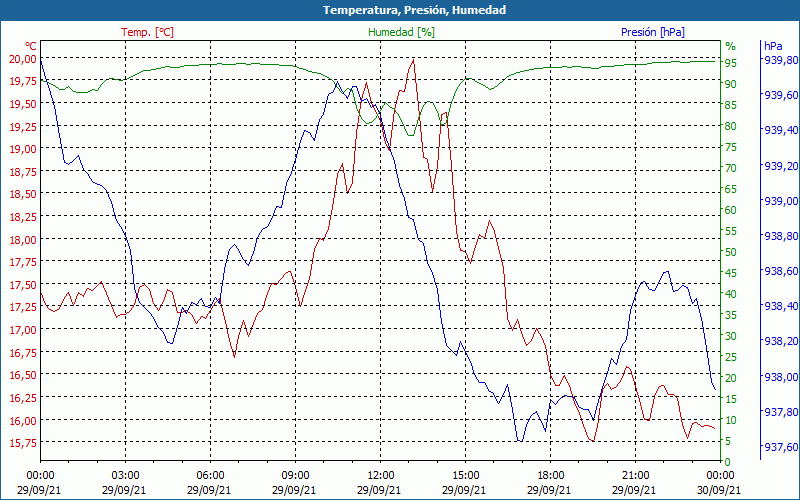Click the 12:00 time axis label
Viewport: 800px width, 500px height.
380,476
